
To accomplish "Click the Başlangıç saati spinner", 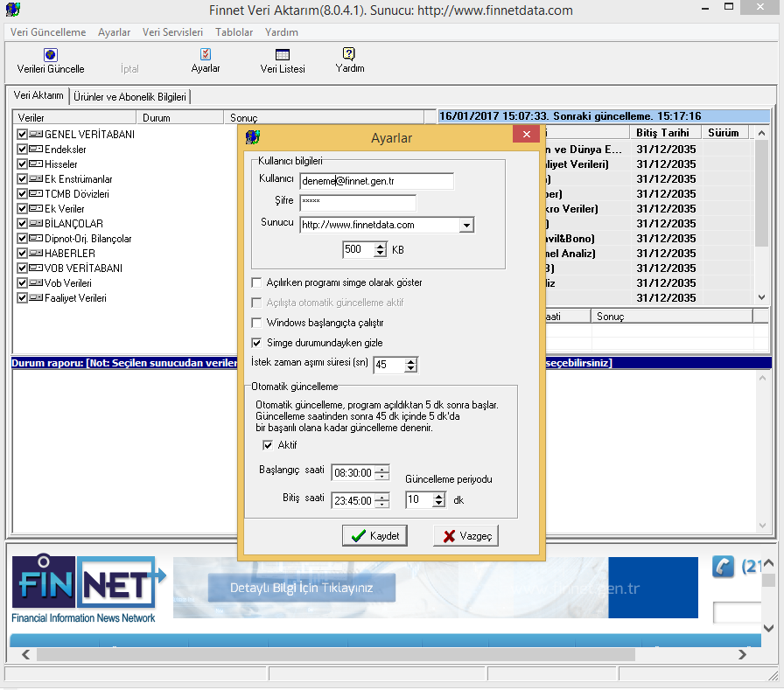I will pos(382,472).
